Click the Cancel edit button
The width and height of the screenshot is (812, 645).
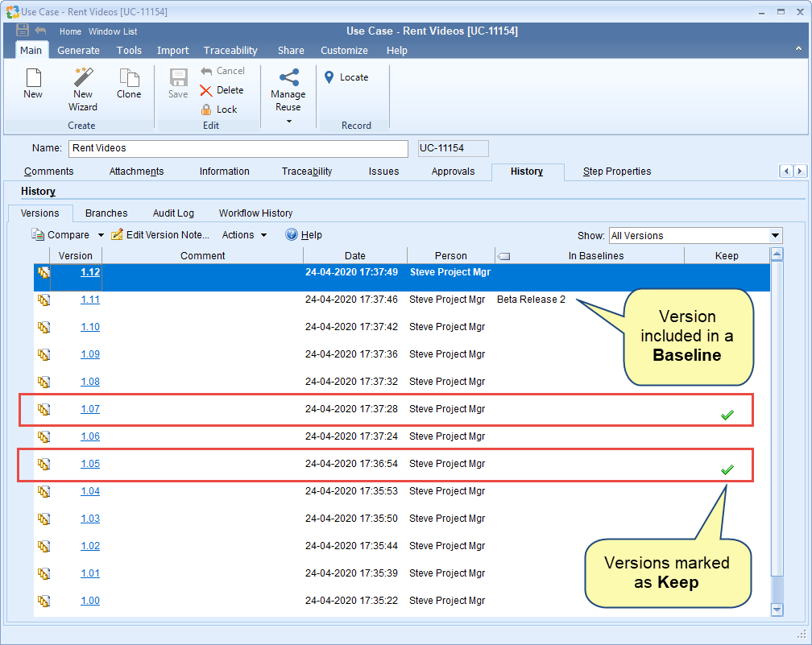coord(222,71)
